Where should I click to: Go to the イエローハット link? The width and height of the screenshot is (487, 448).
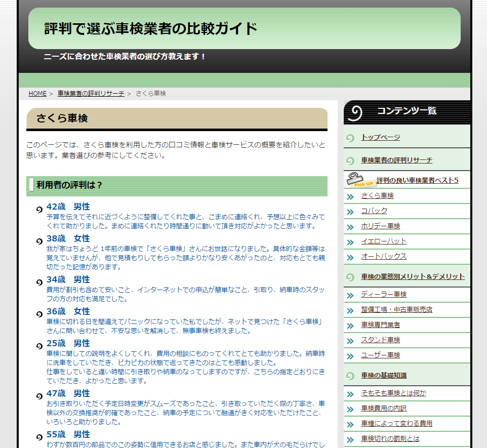[x=383, y=241]
